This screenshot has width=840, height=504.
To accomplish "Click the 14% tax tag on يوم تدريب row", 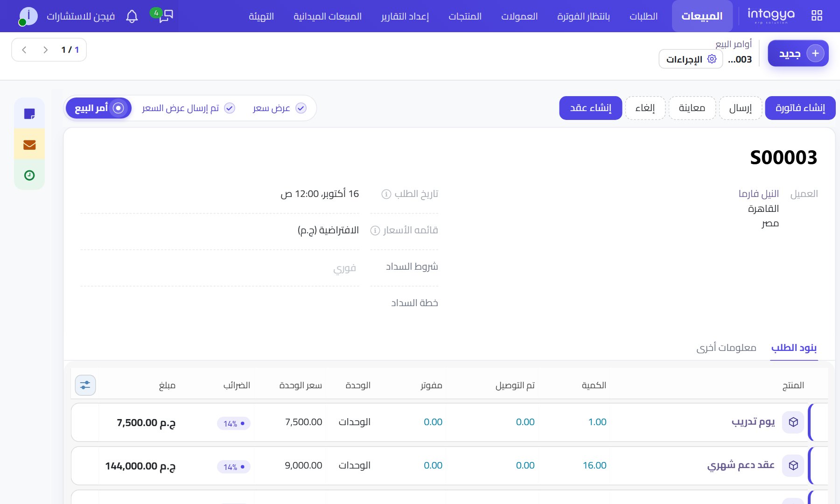I will click(x=234, y=423).
